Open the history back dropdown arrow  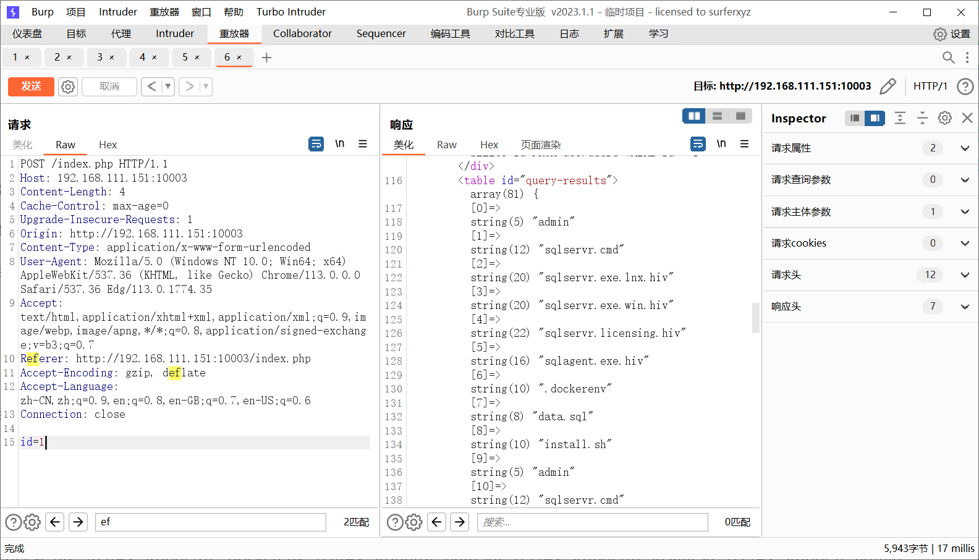[167, 87]
